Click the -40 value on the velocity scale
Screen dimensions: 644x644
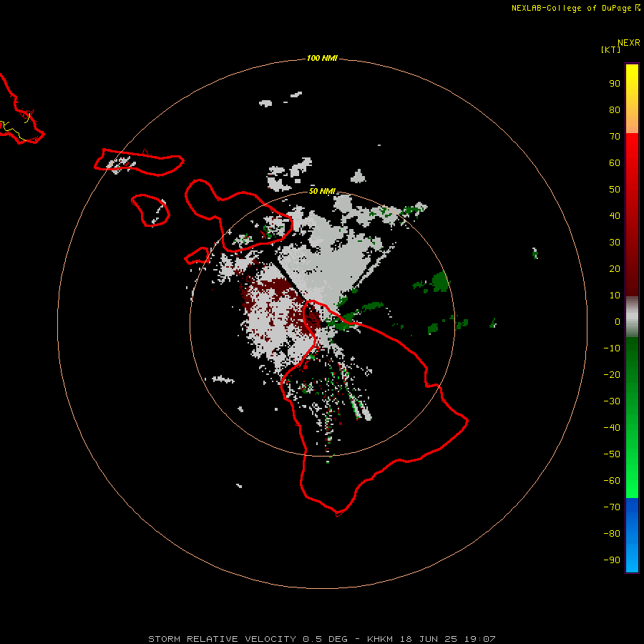pyautogui.click(x=612, y=428)
